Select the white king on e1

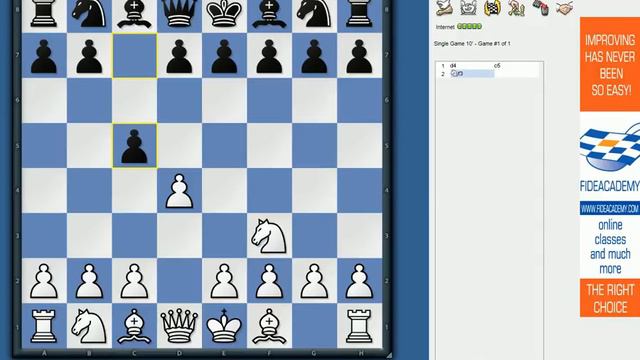point(224,326)
